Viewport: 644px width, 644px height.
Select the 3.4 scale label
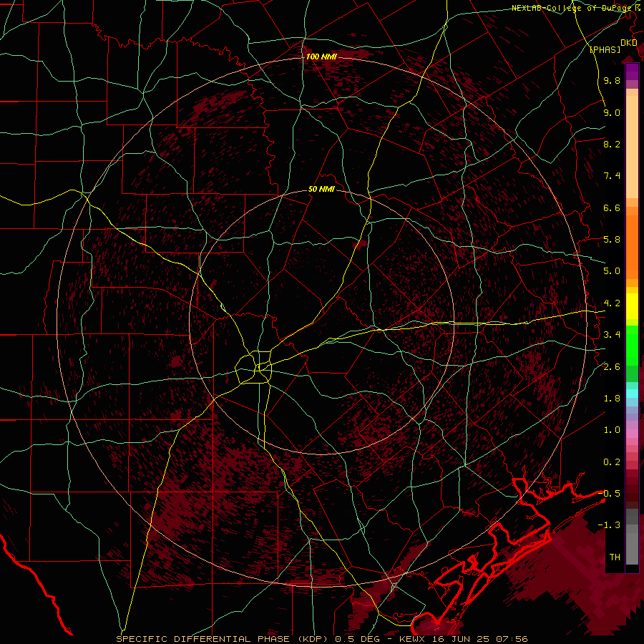(612, 335)
